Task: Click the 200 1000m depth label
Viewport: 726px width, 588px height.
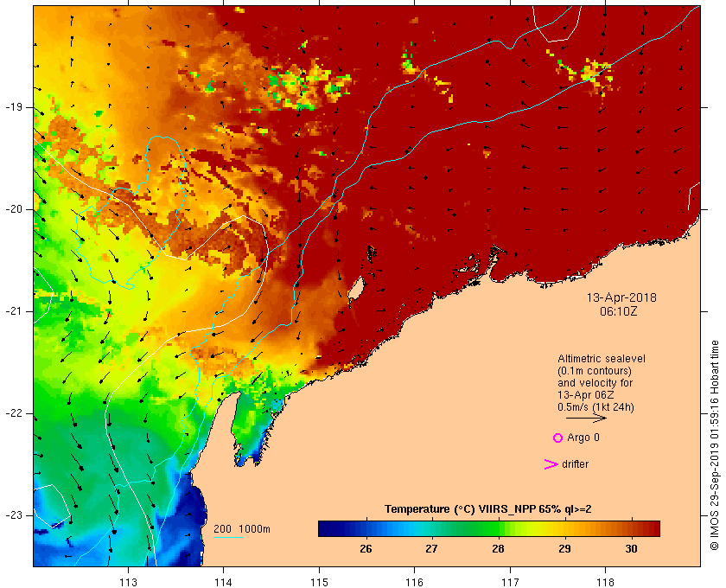Action: [242, 529]
